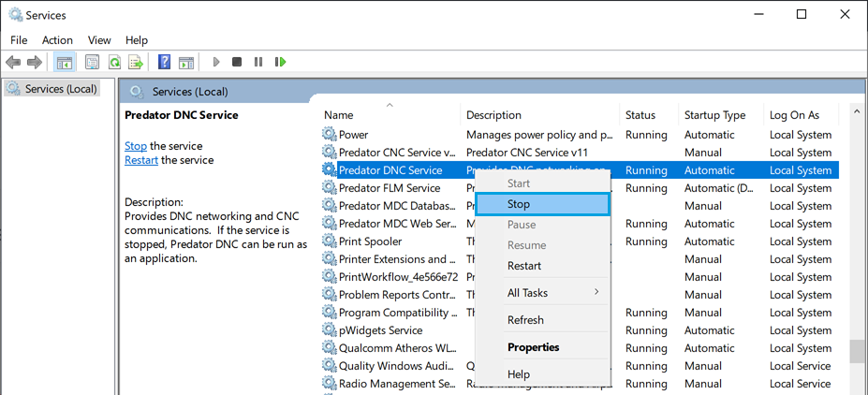Click gear icon of Problem Reports Control
The height and width of the screenshot is (395, 868).
click(x=330, y=294)
